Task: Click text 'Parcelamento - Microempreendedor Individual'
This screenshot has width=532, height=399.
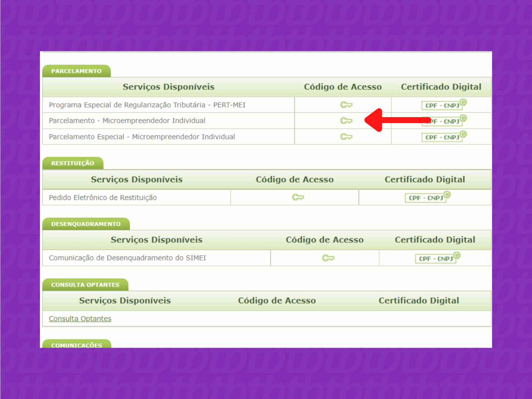Action: click(x=127, y=121)
